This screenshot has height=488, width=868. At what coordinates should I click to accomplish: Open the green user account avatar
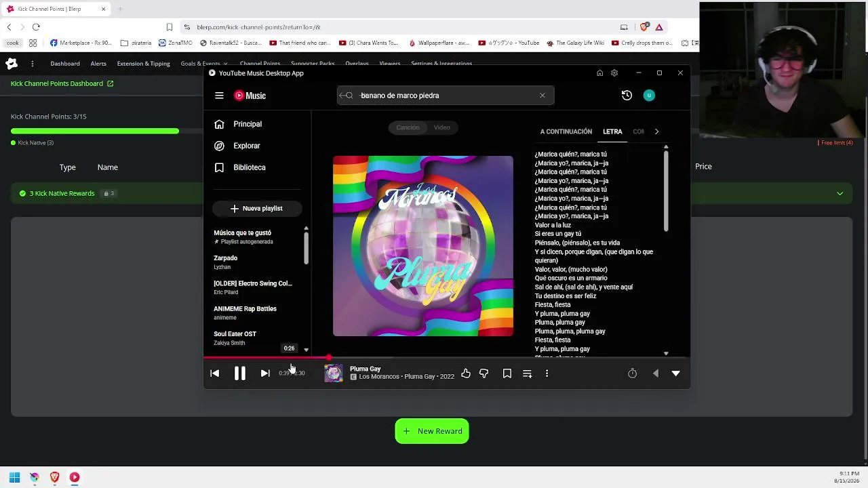click(x=649, y=96)
